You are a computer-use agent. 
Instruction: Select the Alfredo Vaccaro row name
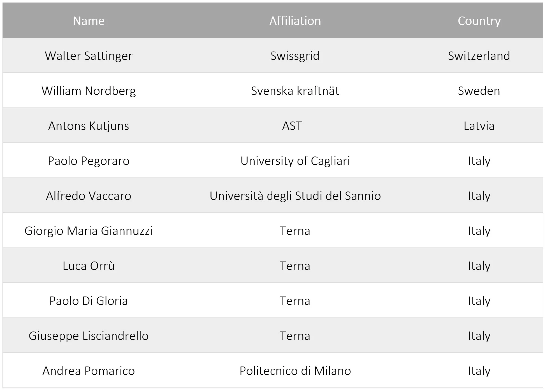89,196
